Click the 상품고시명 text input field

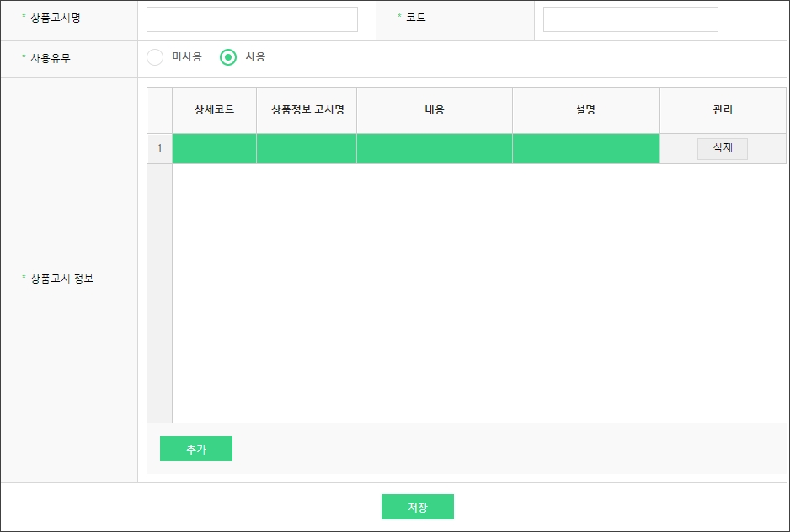coord(252,19)
